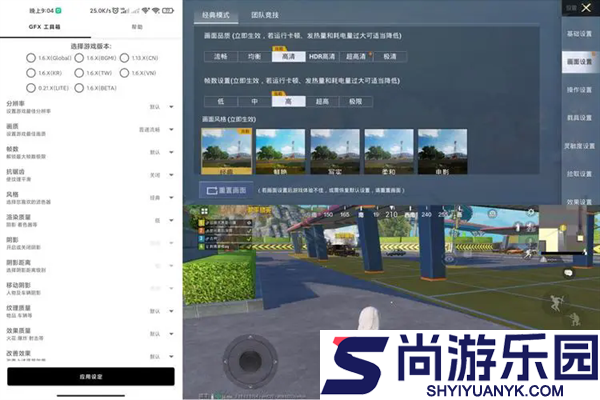Viewport: 600px width, 400px height.
Task: Switch to the GFX 工具箱 tab
Action: pyautogui.click(x=45, y=27)
